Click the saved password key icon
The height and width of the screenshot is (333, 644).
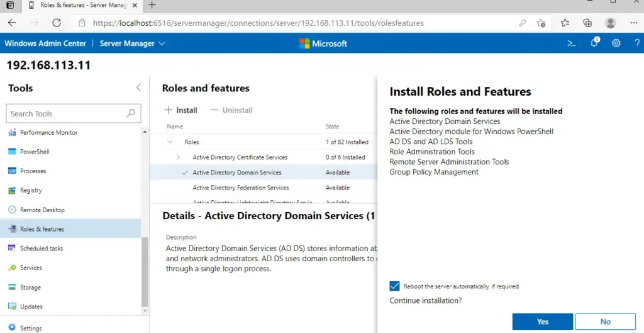coord(523,23)
